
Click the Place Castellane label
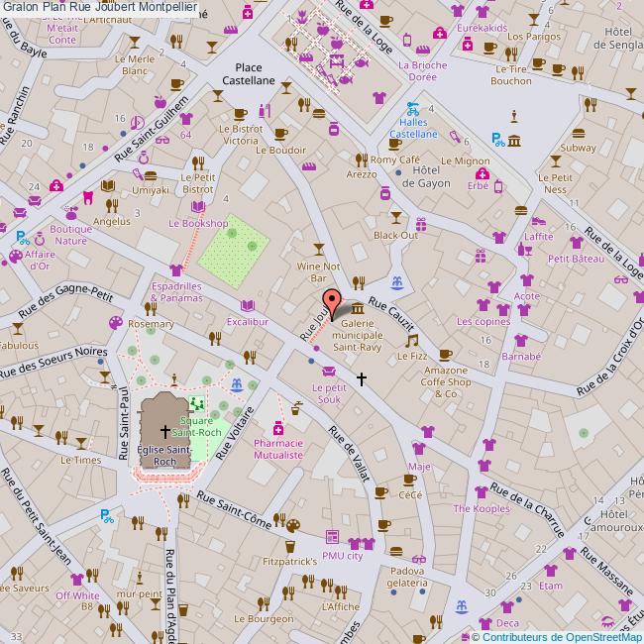coord(241,74)
